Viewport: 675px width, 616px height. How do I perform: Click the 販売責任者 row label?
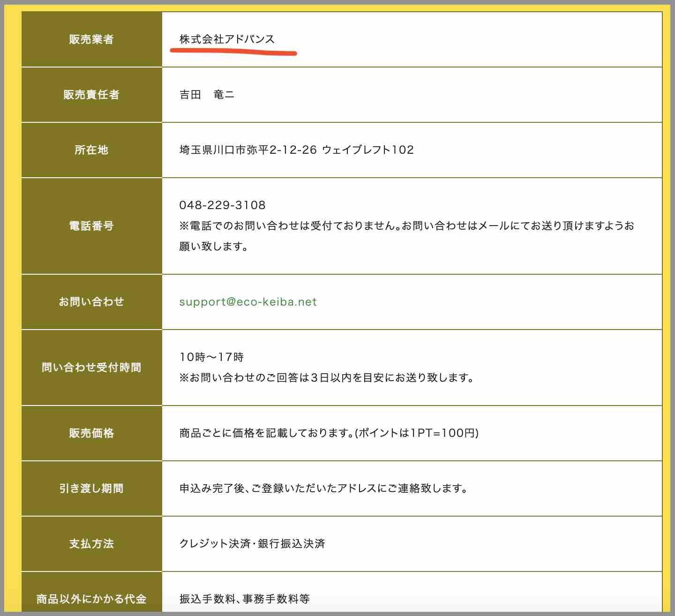tap(92, 94)
